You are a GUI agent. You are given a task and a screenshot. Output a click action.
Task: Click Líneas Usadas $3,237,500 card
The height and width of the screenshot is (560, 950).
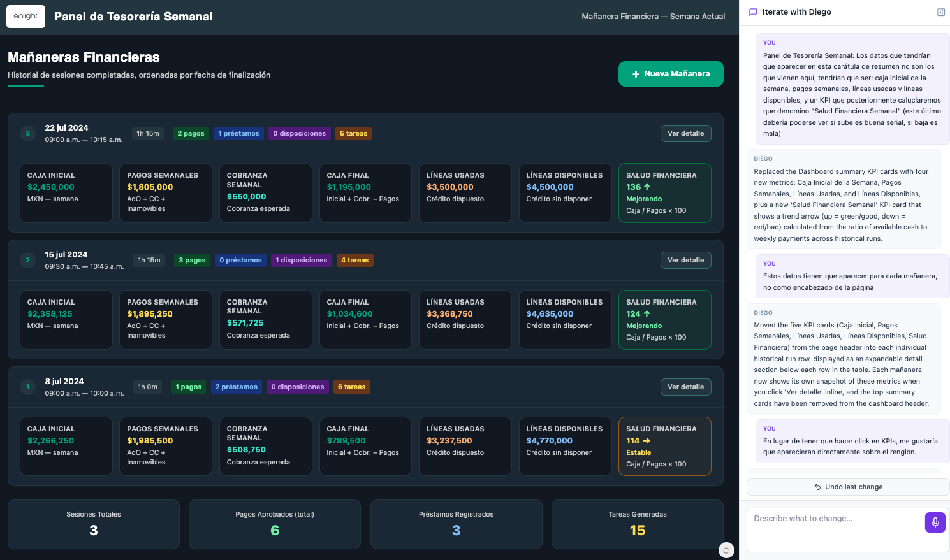click(465, 447)
